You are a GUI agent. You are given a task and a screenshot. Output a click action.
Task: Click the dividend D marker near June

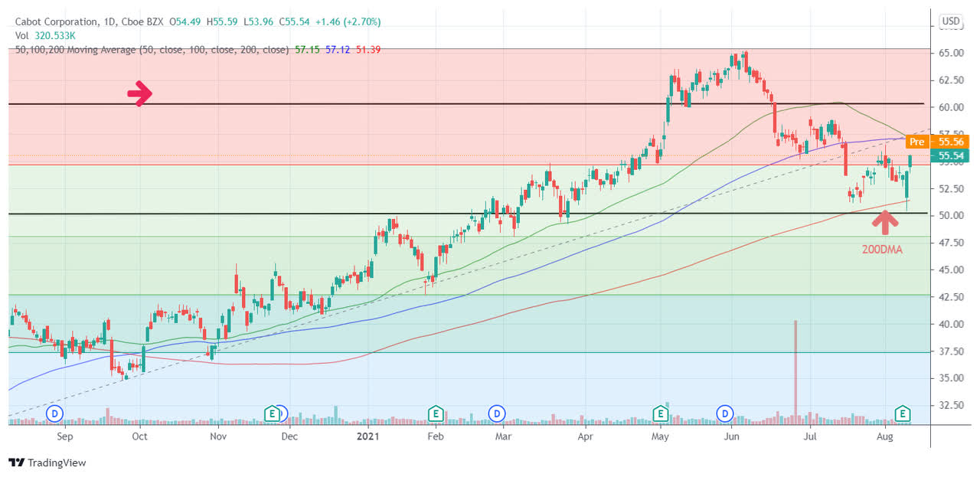724,413
